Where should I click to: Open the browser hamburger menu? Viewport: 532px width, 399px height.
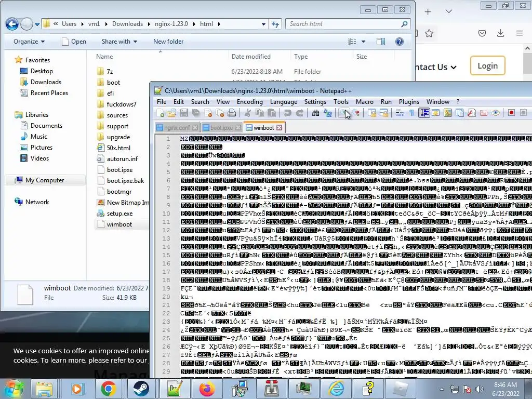(x=520, y=33)
